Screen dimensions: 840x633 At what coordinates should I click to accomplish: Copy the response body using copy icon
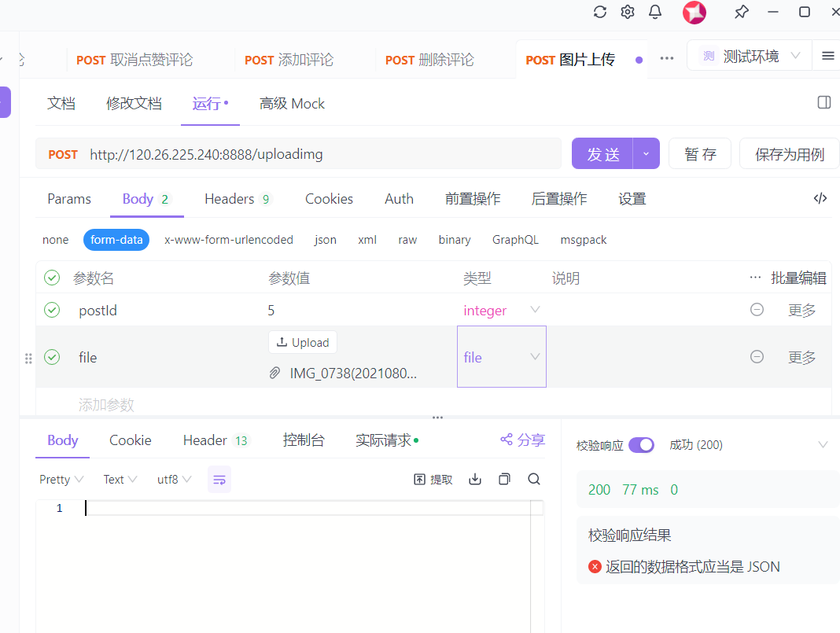point(504,479)
